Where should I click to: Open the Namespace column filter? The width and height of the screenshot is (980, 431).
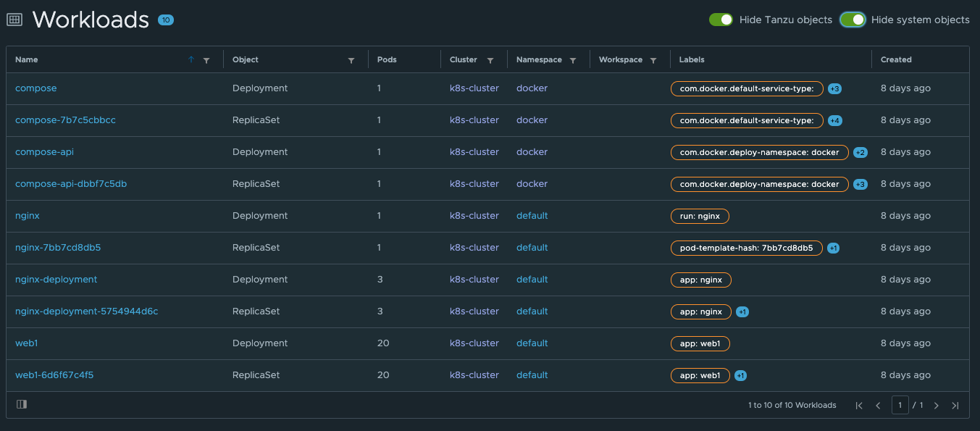click(x=573, y=60)
